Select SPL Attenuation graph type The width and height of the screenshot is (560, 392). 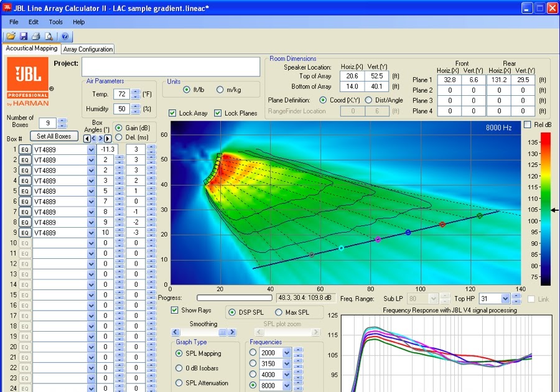tap(179, 383)
